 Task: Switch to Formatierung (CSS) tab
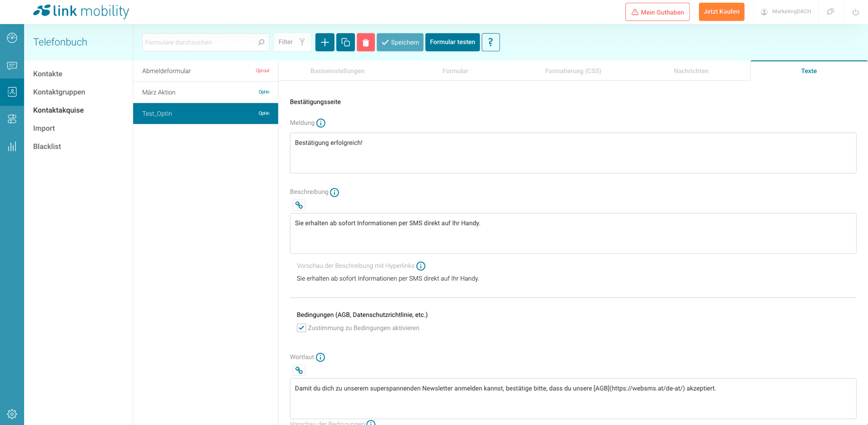[573, 71]
